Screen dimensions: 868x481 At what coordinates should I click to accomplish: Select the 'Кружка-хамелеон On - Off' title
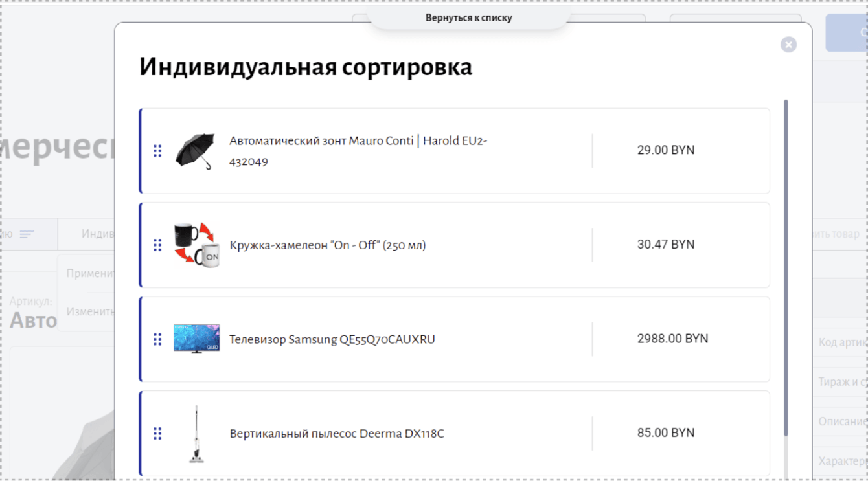tap(328, 245)
